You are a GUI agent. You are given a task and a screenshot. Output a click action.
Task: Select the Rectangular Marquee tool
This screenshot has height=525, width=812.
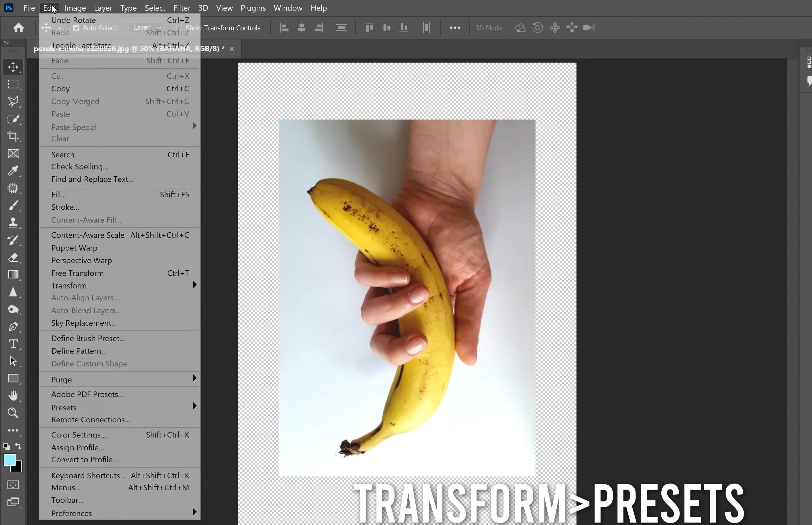tap(13, 84)
